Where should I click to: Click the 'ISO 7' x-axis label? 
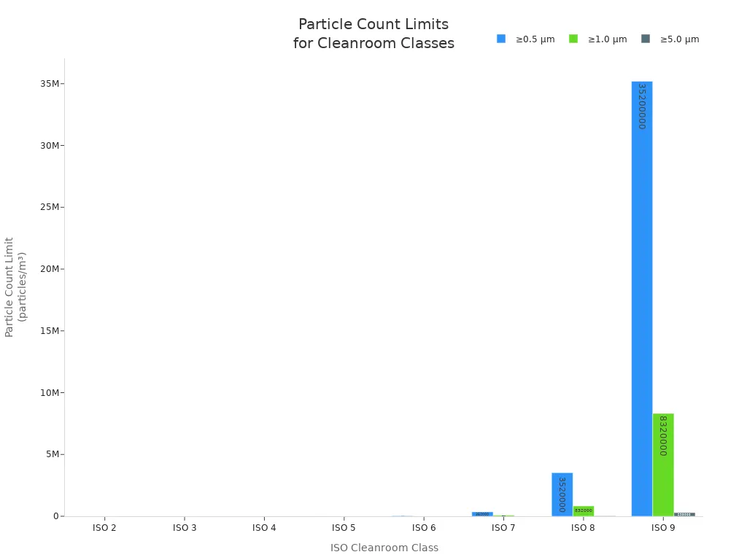pos(503,528)
